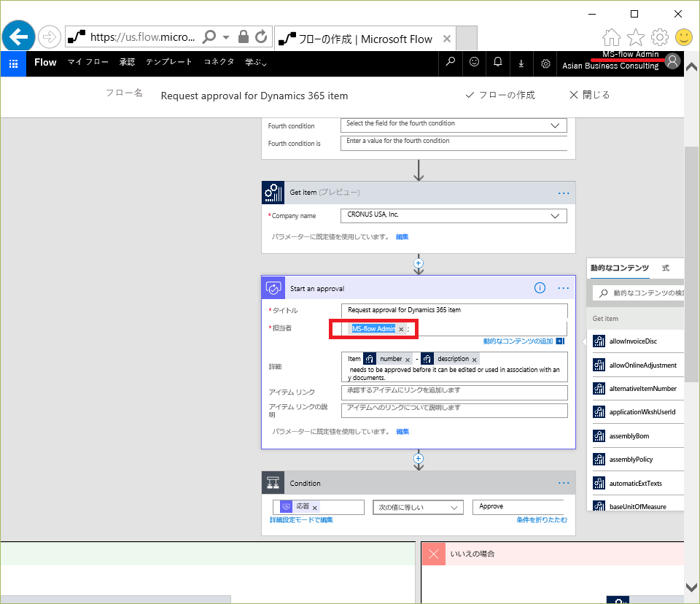700x604 pixels.
Task: Click the browser address bar URL
Action: point(142,37)
